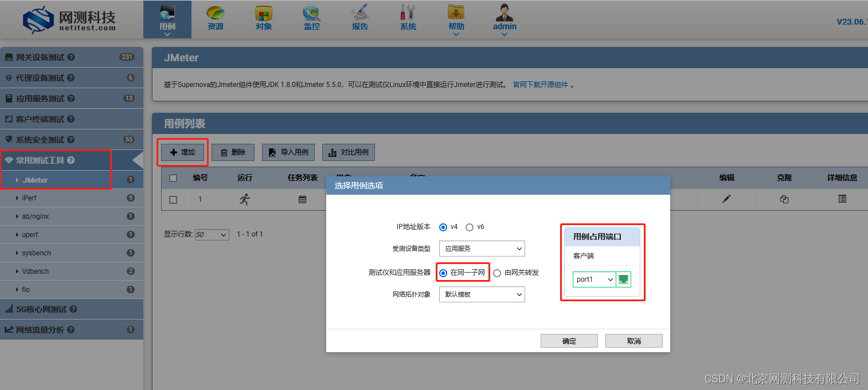The height and width of the screenshot is (390, 868).
Task: Open the port1 client port dropdown
Action: click(x=594, y=279)
